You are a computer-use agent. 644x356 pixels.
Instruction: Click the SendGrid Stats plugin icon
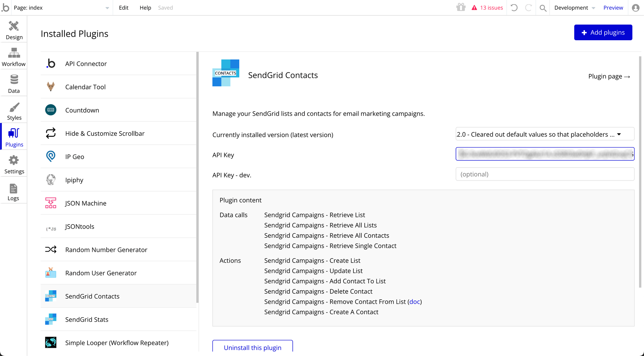tap(51, 319)
